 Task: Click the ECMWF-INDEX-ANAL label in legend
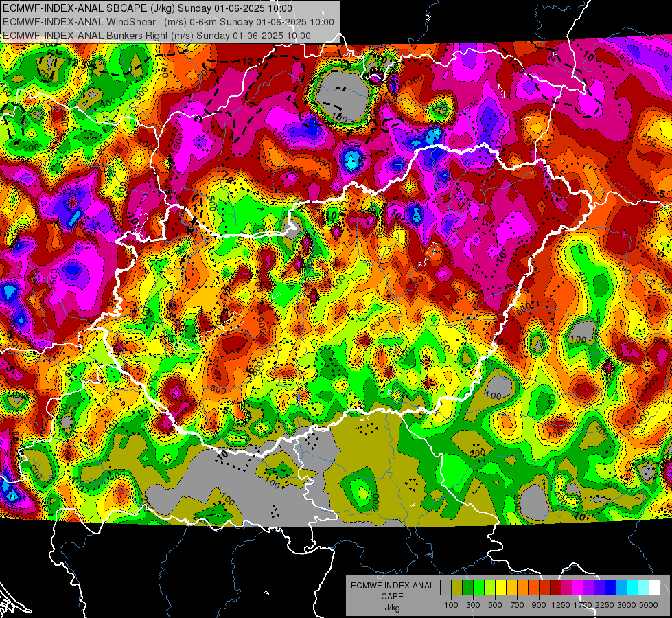[392, 586]
